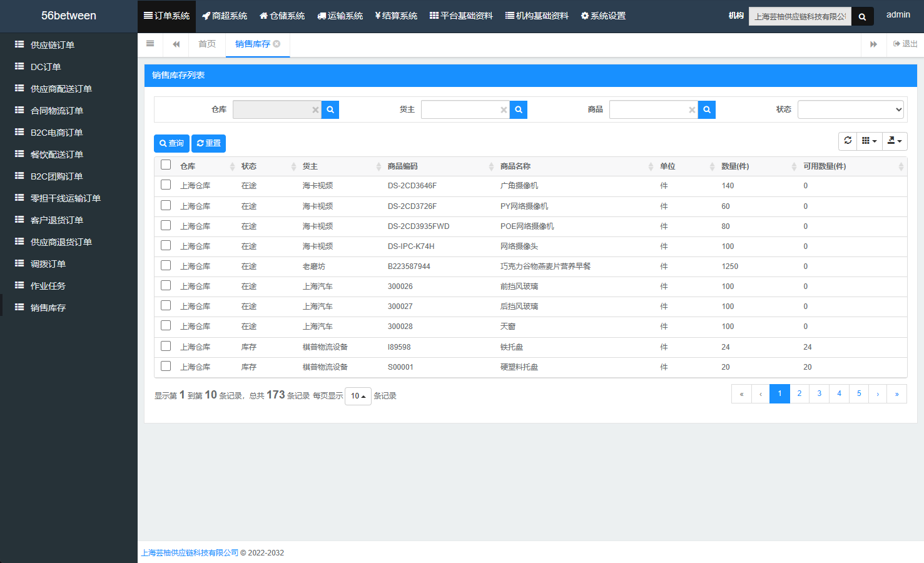
Task: Sort by 数量(件) column sort arrows
Action: [x=794, y=166]
